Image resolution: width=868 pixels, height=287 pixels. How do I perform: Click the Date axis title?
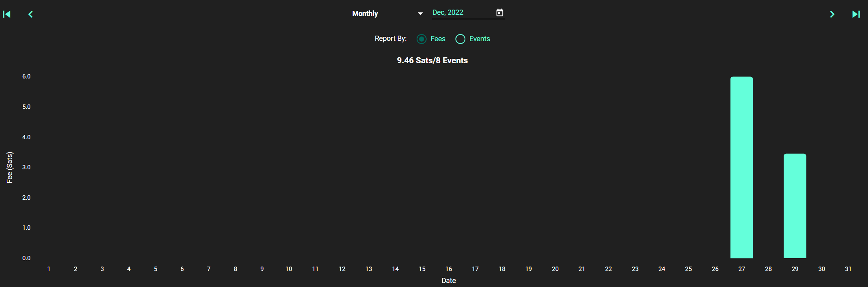pos(449,281)
